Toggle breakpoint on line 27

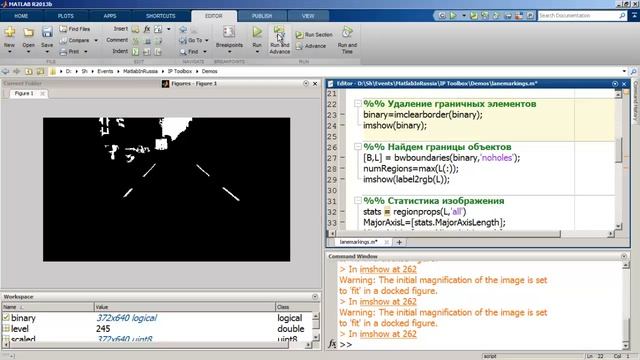click(x=342, y=158)
